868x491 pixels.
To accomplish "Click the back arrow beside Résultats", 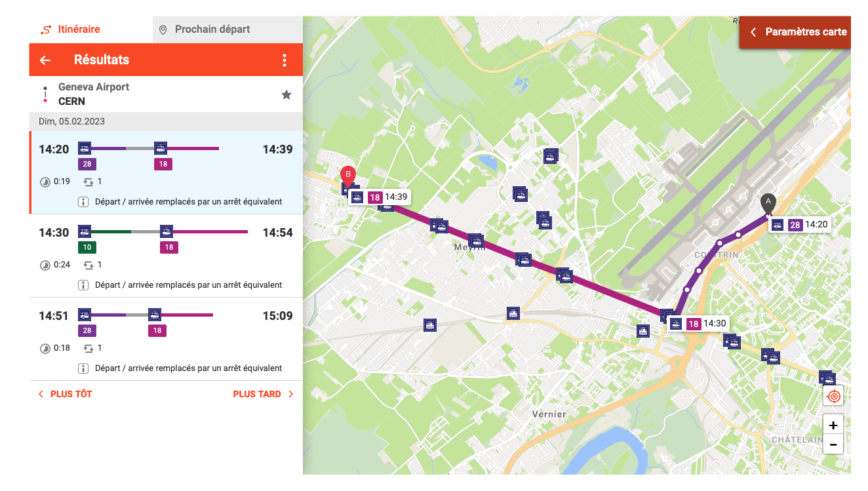I will pos(45,60).
